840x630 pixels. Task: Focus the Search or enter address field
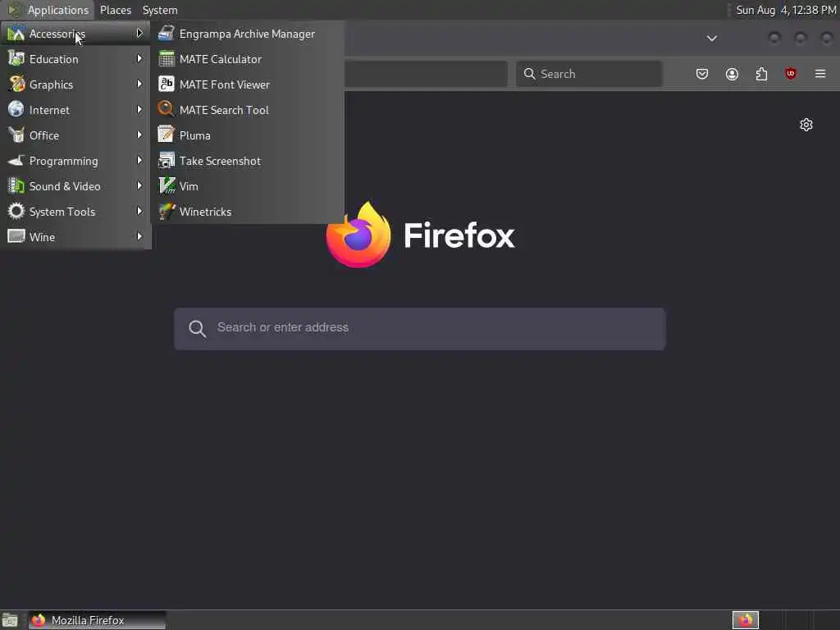pyautogui.click(x=419, y=328)
